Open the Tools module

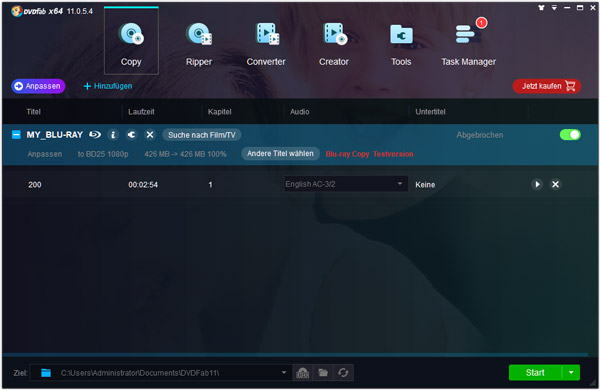pos(401,44)
